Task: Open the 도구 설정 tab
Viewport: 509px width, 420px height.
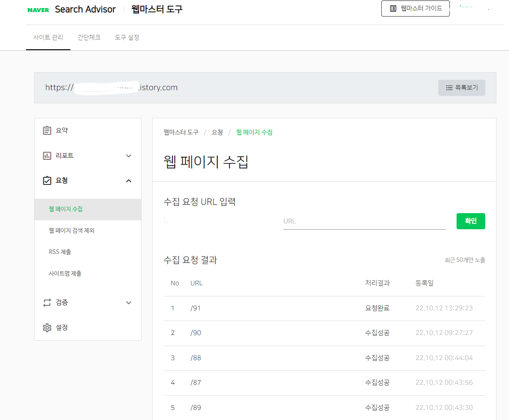Action: 127,38
